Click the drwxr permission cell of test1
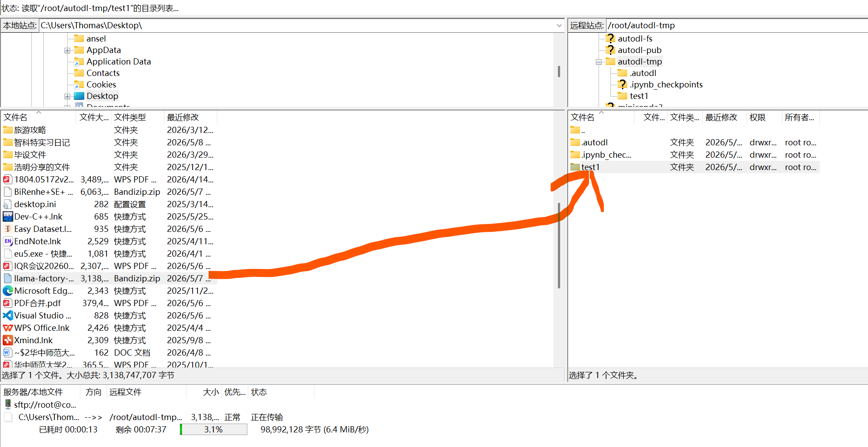This screenshot has height=447, width=868. (763, 167)
